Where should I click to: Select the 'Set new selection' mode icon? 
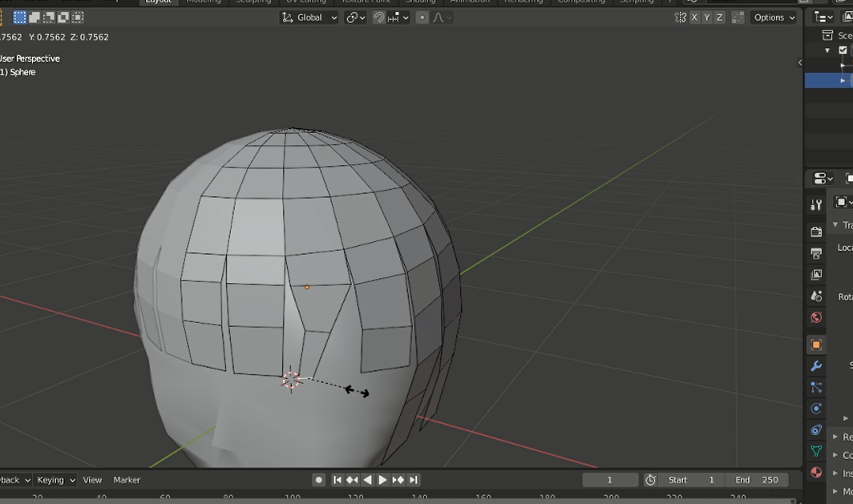[x=19, y=18]
